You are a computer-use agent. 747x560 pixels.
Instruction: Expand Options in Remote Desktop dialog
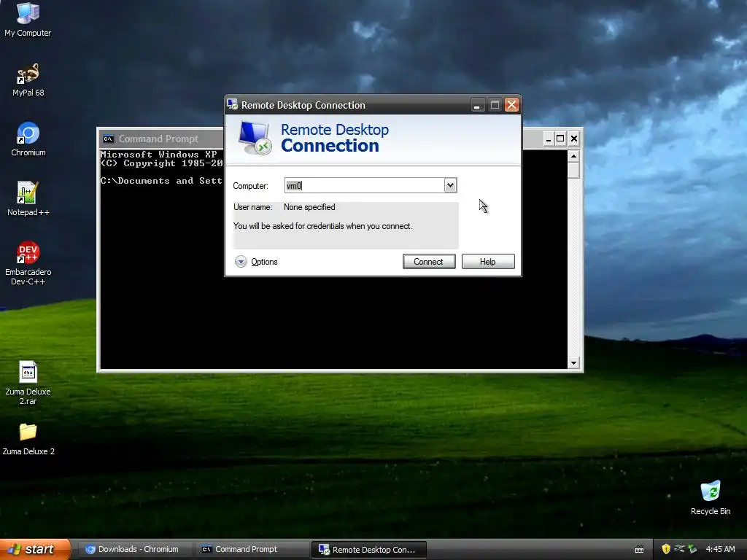(256, 262)
